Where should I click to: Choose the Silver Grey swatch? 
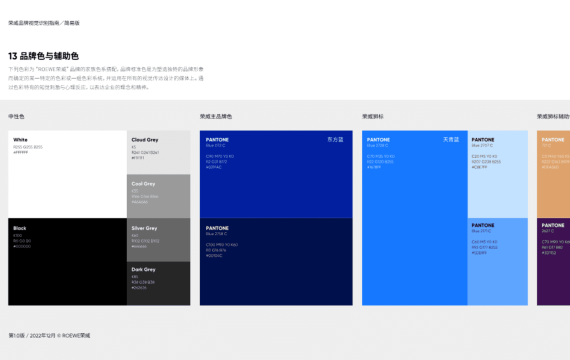pos(158,240)
